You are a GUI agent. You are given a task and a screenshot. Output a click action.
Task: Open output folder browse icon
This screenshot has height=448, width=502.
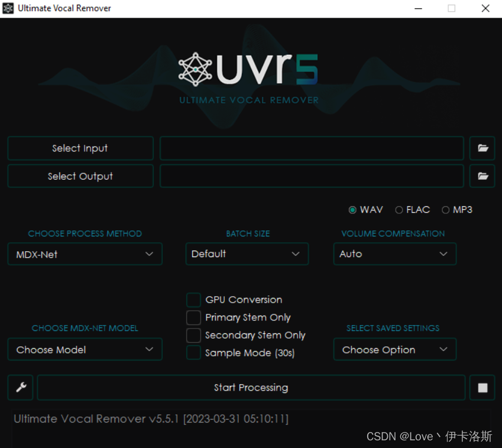[482, 176]
